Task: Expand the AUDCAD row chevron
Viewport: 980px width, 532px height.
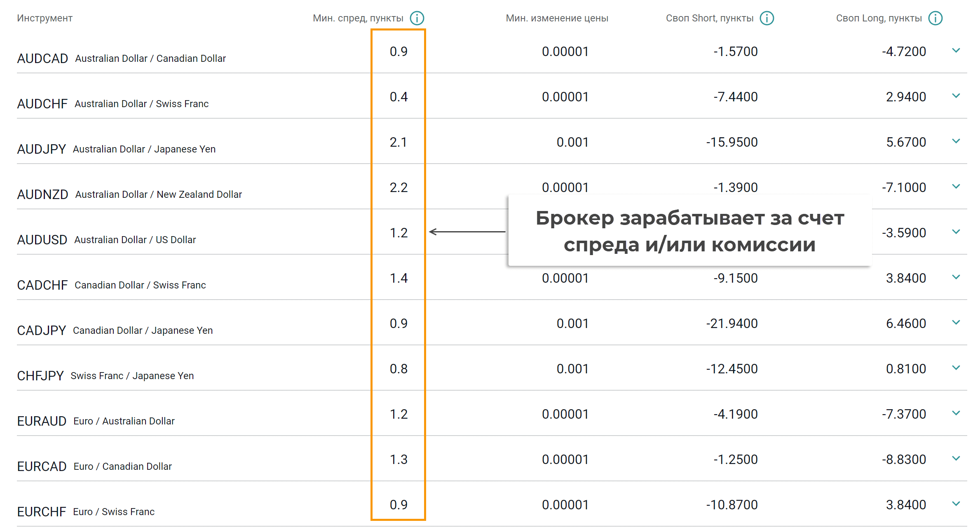Action: point(956,51)
